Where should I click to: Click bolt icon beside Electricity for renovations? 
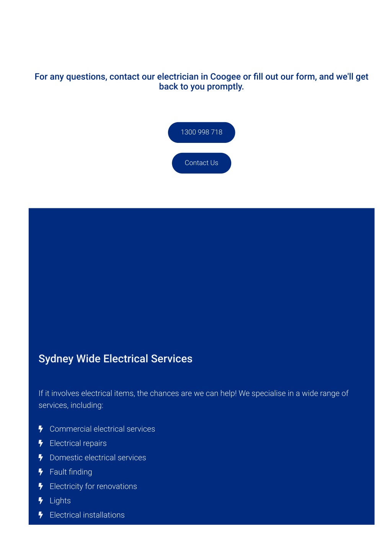(41, 486)
